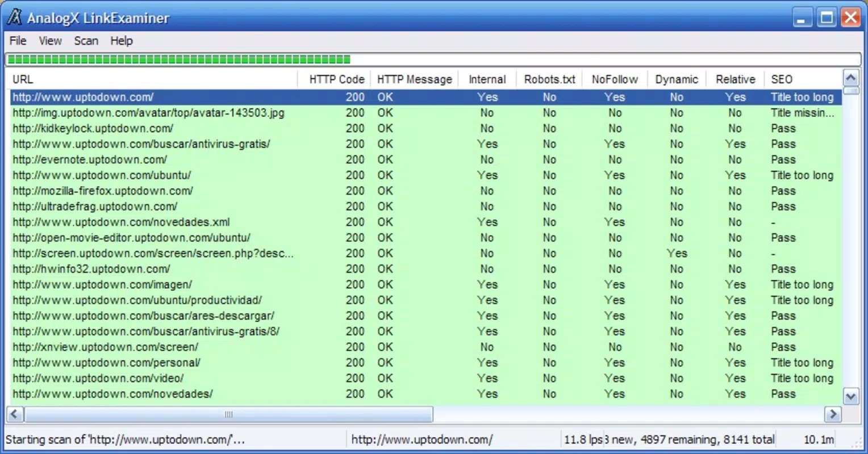The width and height of the screenshot is (868, 454).
Task: Click the scan progress bar
Action: (433, 59)
